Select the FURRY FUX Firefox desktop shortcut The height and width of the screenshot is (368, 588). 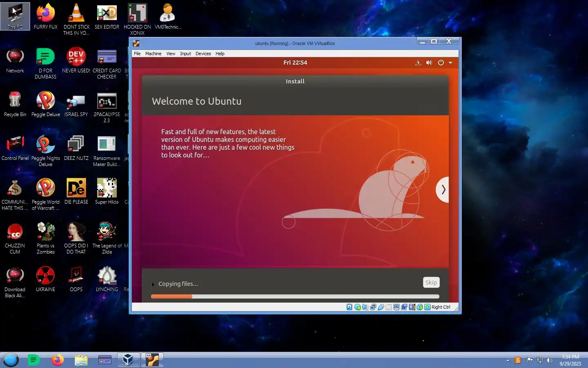(46, 16)
